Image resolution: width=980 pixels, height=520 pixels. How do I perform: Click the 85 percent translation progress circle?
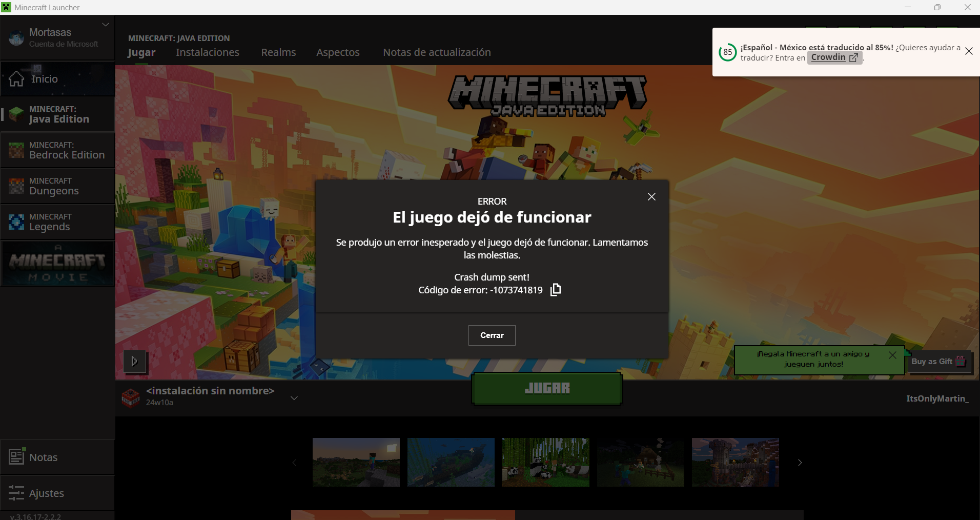[728, 52]
